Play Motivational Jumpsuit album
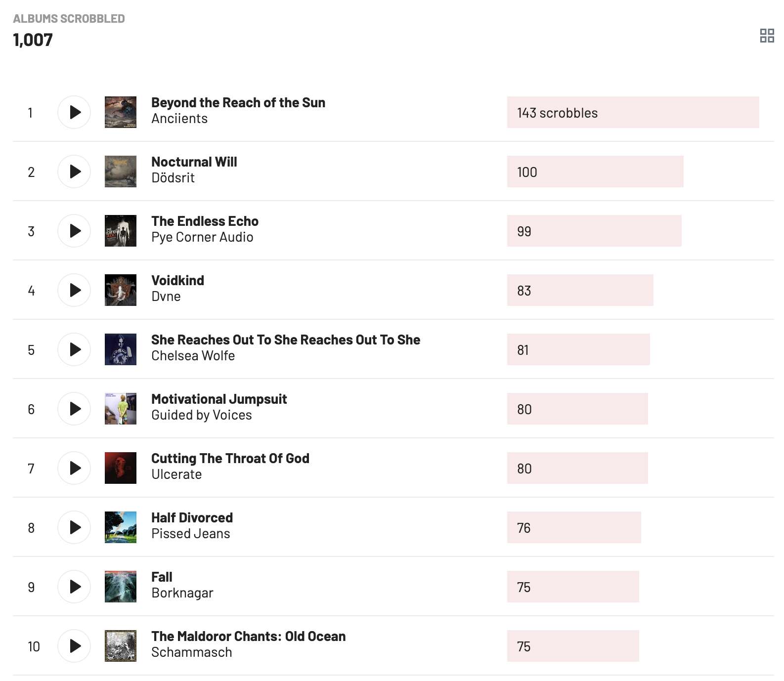The height and width of the screenshot is (681, 784). [x=74, y=409]
